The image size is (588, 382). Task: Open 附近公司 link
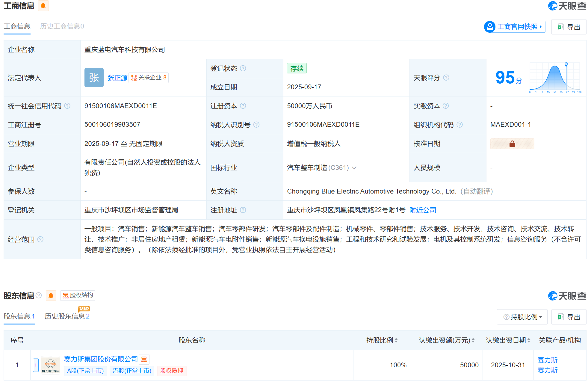click(423, 210)
